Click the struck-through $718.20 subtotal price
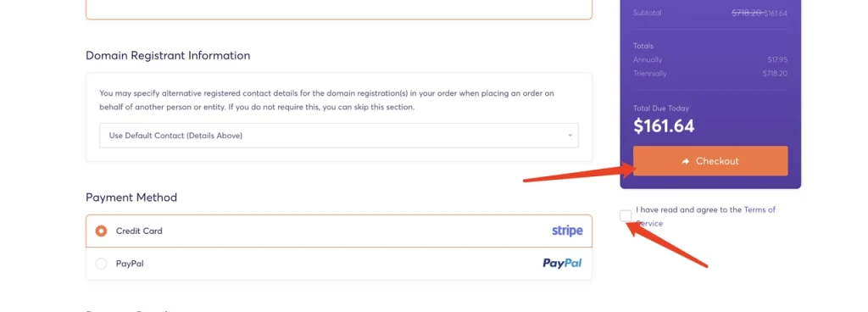The width and height of the screenshot is (868, 312). coord(747,14)
